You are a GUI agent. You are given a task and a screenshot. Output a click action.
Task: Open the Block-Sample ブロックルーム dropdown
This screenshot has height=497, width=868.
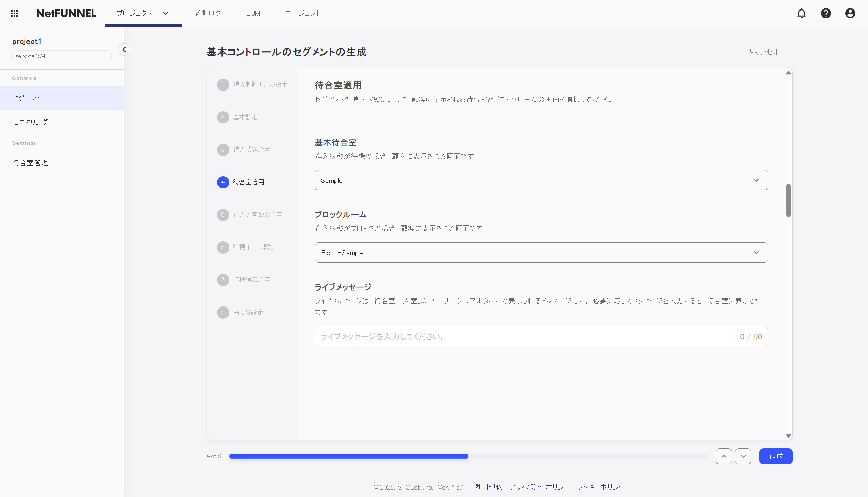pos(541,252)
